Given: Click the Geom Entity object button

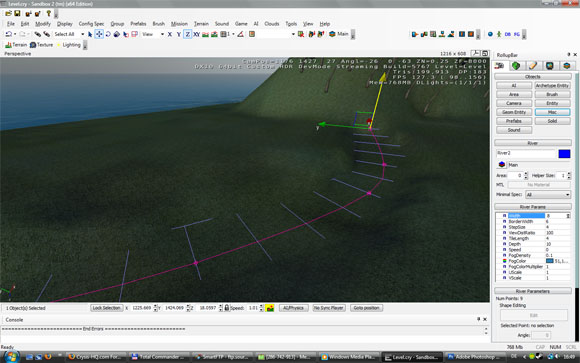Looking at the screenshot, I should (514, 112).
